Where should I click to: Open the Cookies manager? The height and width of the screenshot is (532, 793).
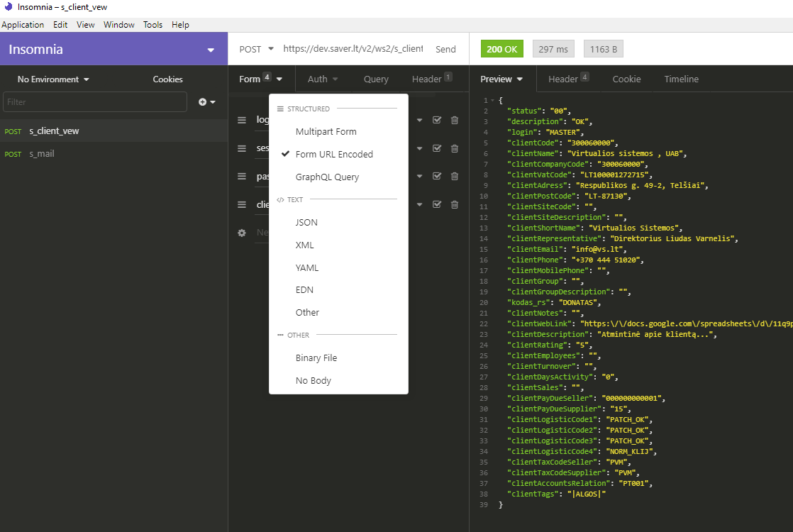tap(168, 79)
